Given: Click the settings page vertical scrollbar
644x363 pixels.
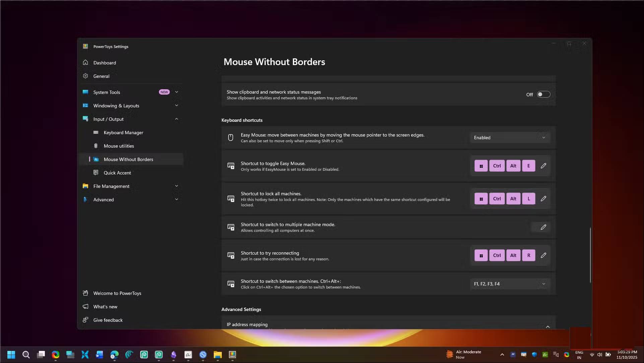Looking at the screenshot, I should click(590, 255).
